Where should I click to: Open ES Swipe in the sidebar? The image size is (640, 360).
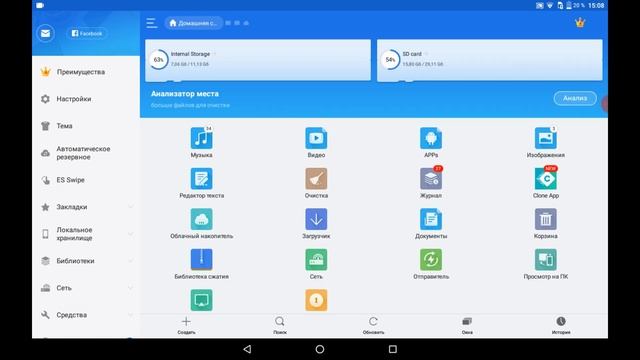[86, 180]
